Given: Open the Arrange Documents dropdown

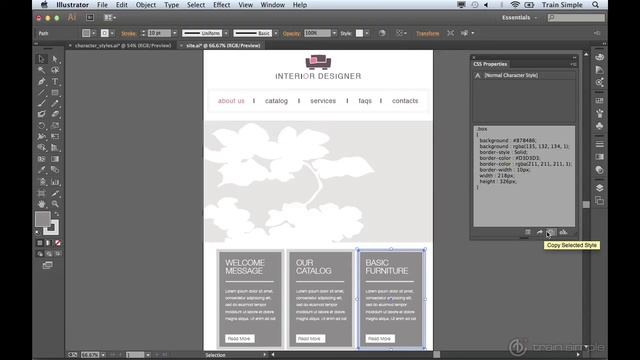Looking at the screenshot, I should click(x=110, y=18).
